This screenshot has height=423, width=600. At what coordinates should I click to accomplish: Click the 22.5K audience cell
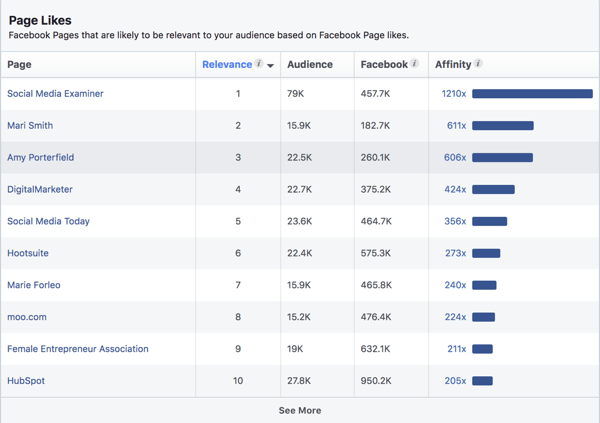pos(300,157)
